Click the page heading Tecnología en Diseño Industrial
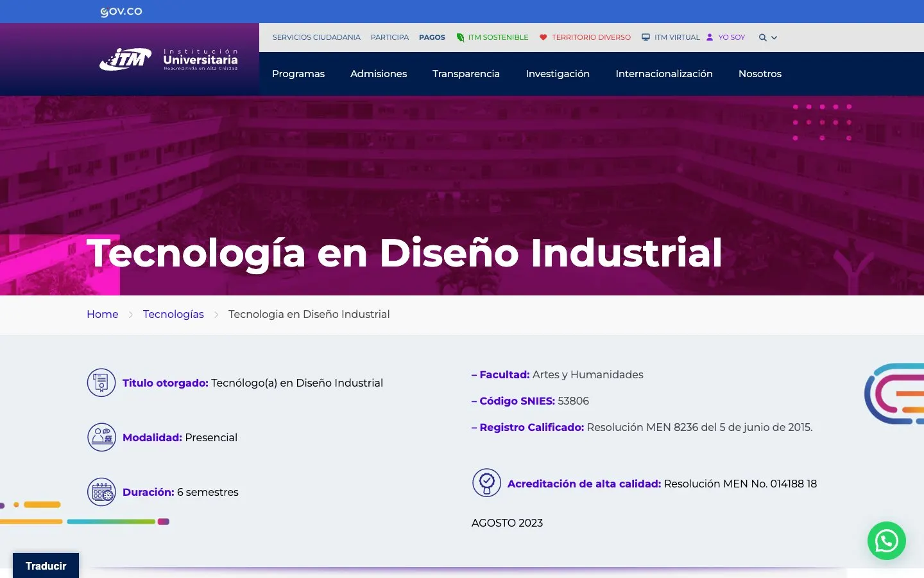The height and width of the screenshot is (578, 924). [x=404, y=253]
